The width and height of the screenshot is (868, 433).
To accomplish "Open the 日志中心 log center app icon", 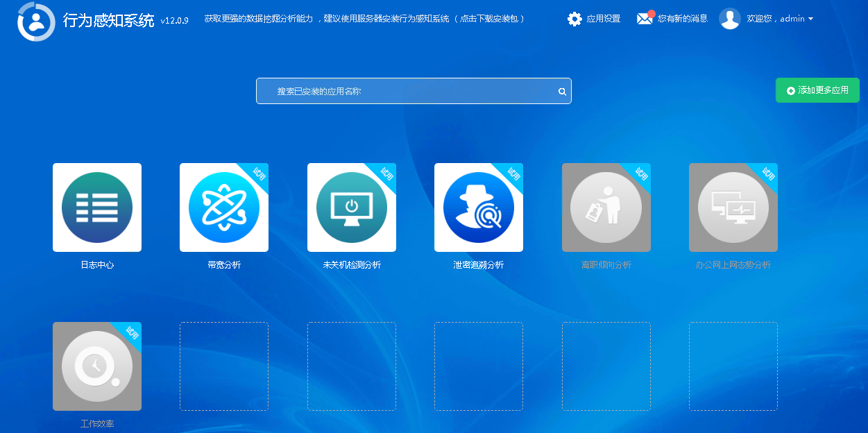I will point(97,207).
